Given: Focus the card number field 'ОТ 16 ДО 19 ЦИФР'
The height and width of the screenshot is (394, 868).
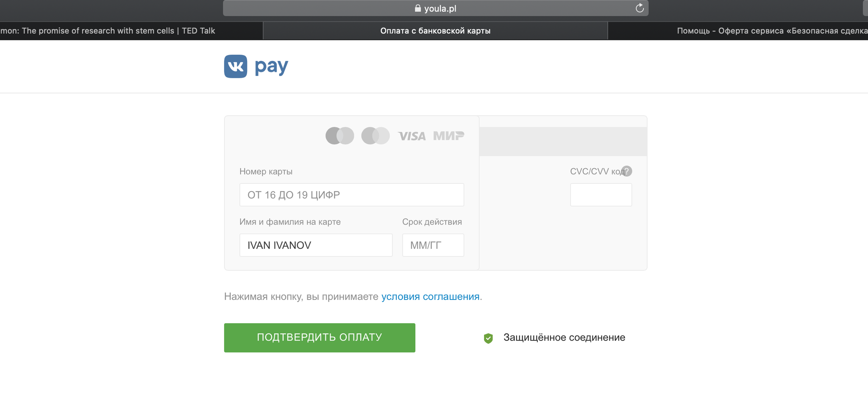Looking at the screenshot, I should click(352, 195).
